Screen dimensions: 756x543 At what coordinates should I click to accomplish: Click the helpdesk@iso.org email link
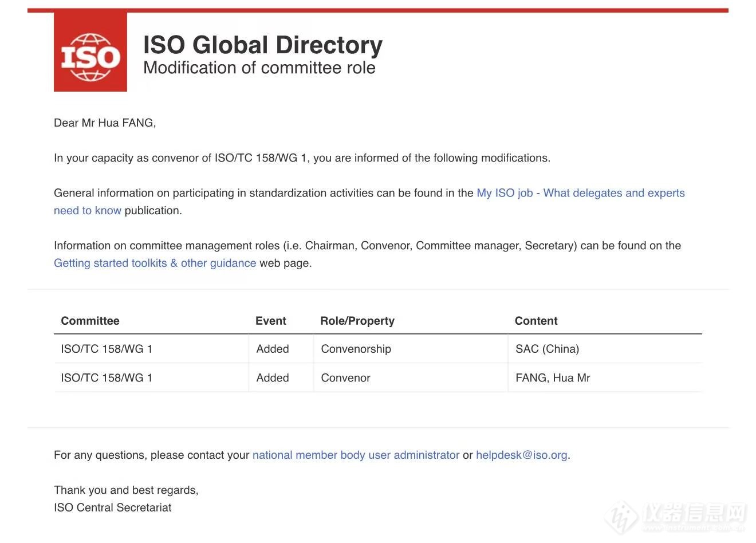(522, 455)
